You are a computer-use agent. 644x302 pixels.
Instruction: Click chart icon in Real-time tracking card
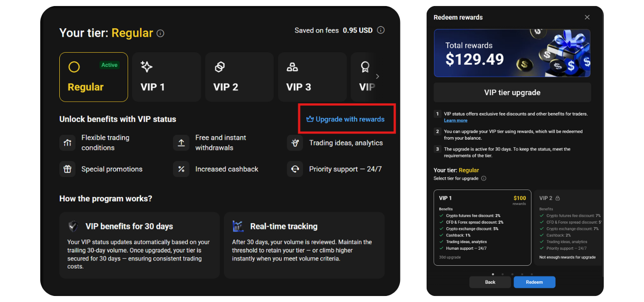[x=238, y=226]
